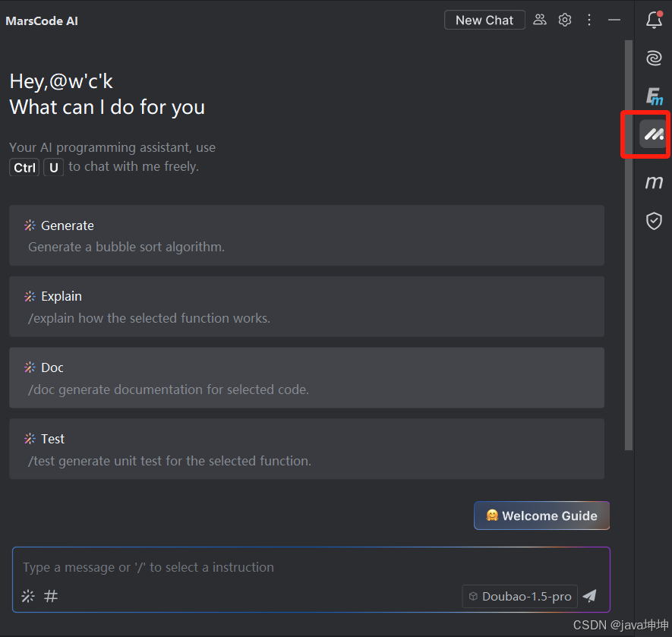This screenshot has height=637, width=672.
Task: Open the Welcome Guide
Action: (x=541, y=516)
